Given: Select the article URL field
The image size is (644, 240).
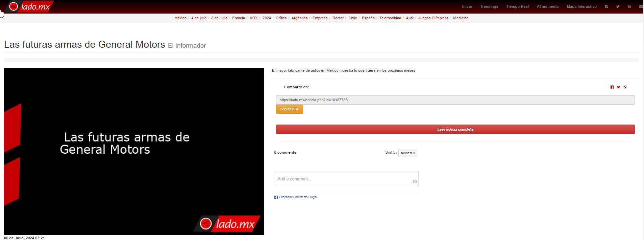Looking at the screenshot, I should click(x=455, y=100).
